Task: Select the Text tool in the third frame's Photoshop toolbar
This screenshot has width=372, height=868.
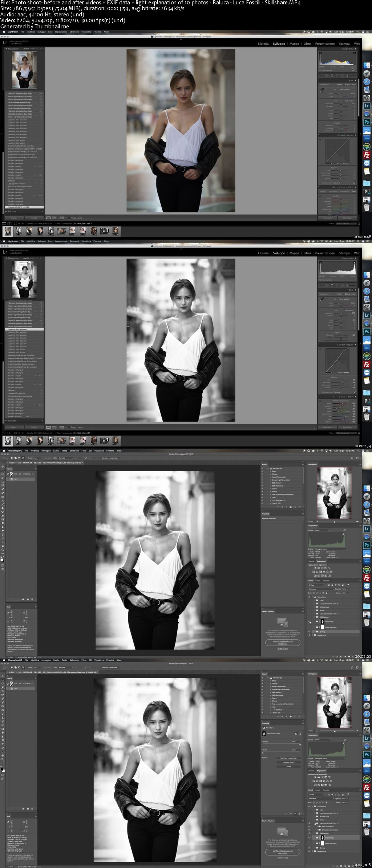Action: point(3,535)
